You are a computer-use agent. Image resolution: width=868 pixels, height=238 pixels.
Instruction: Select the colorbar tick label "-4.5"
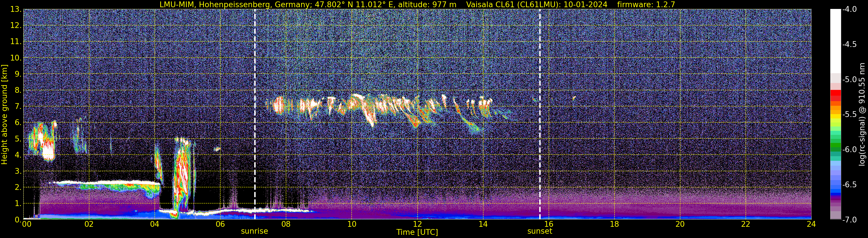[849, 44]
